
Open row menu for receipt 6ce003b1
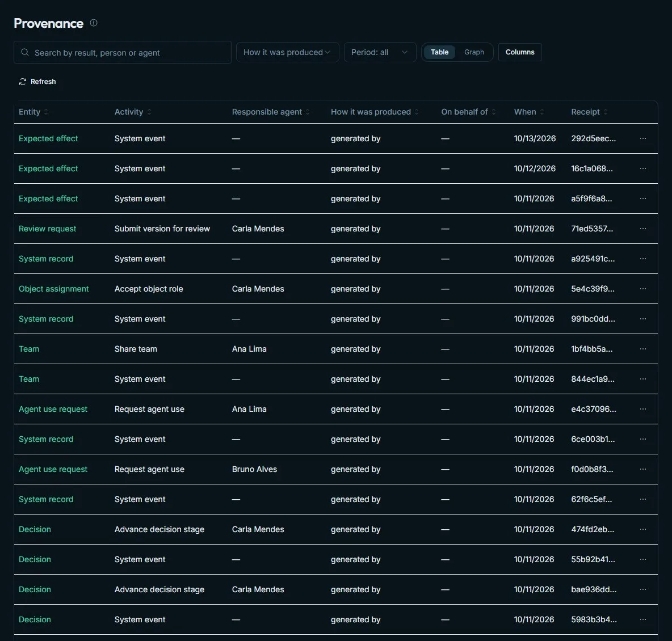coord(643,438)
